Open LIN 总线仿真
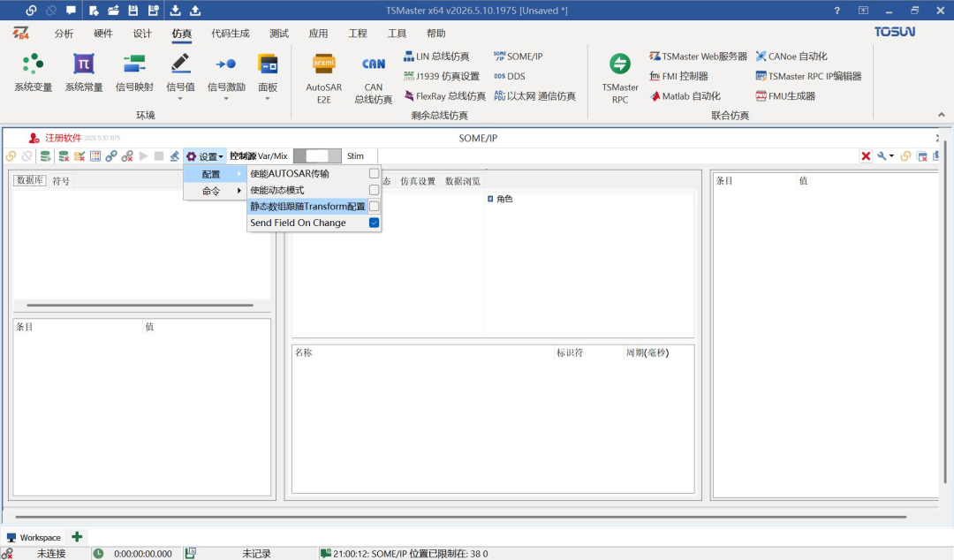The image size is (954, 560). click(x=436, y=56)
